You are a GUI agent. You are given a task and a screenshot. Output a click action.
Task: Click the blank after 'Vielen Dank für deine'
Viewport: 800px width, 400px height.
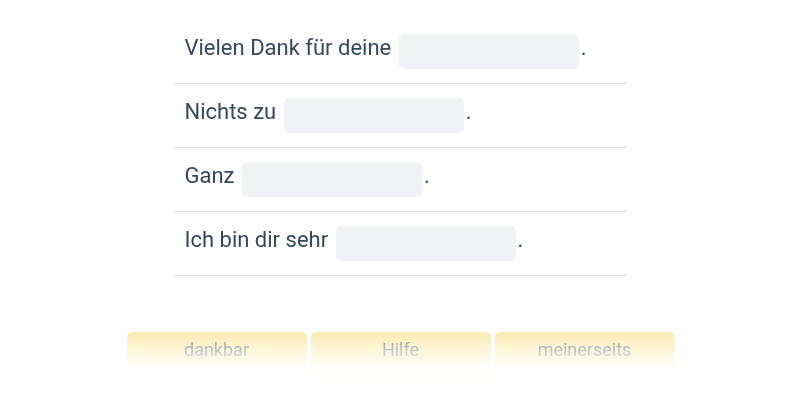[488, 51]
